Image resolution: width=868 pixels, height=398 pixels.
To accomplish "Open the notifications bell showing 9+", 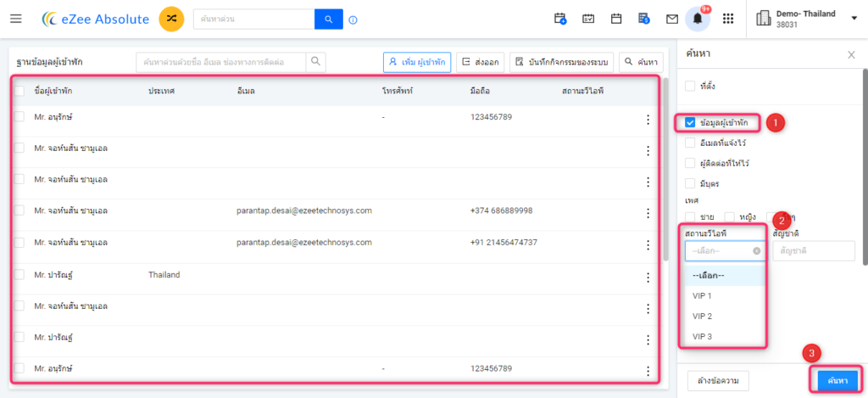I will [698, 20].
